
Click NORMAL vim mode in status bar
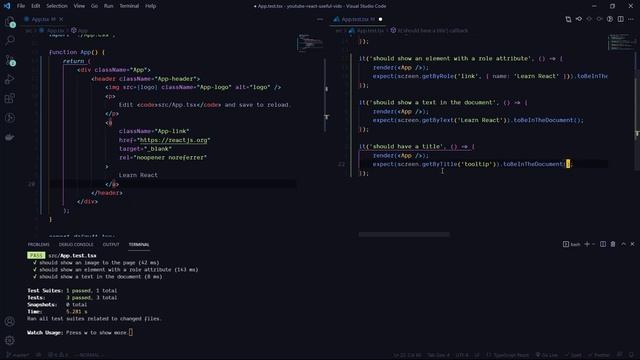pyautogui.click(x=89, y=355)
